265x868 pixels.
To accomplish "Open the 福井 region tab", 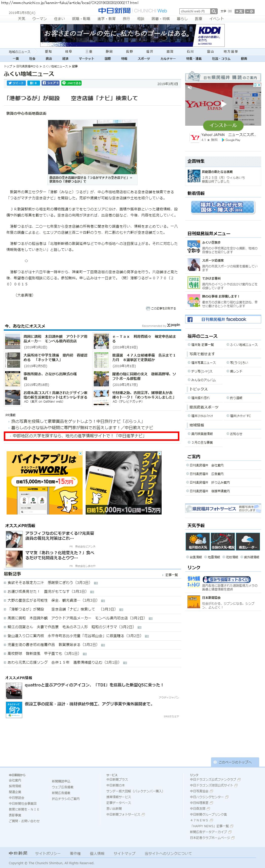I will [149, 52].
